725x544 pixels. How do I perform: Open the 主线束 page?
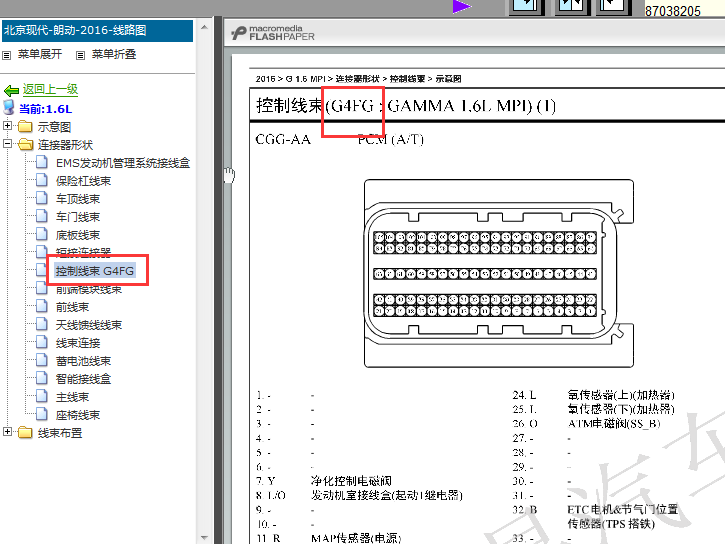[72, 397]
